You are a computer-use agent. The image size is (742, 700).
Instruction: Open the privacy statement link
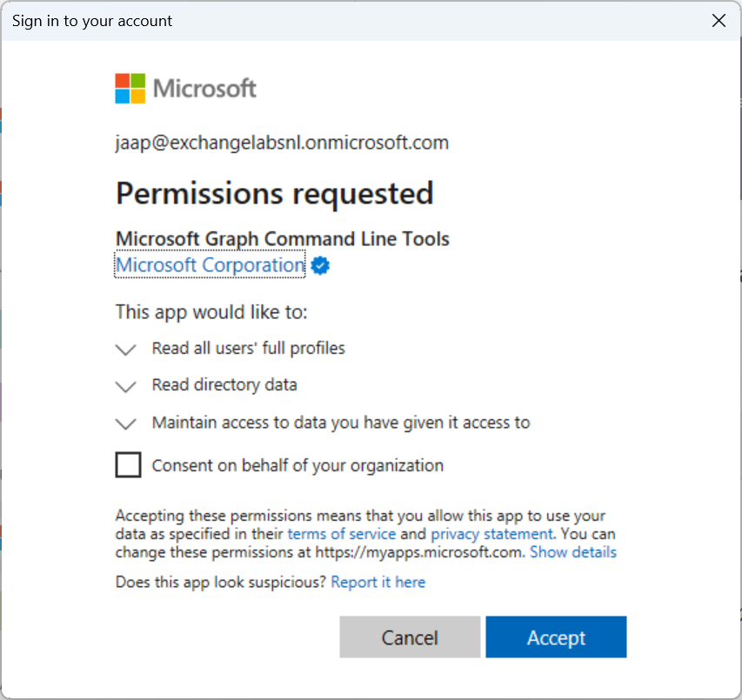(x=491, y=534)
